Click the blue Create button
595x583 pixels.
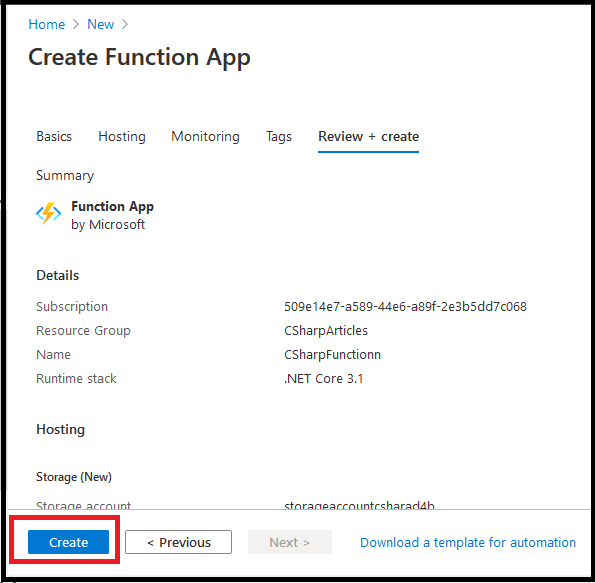click(x=68, y=542)
